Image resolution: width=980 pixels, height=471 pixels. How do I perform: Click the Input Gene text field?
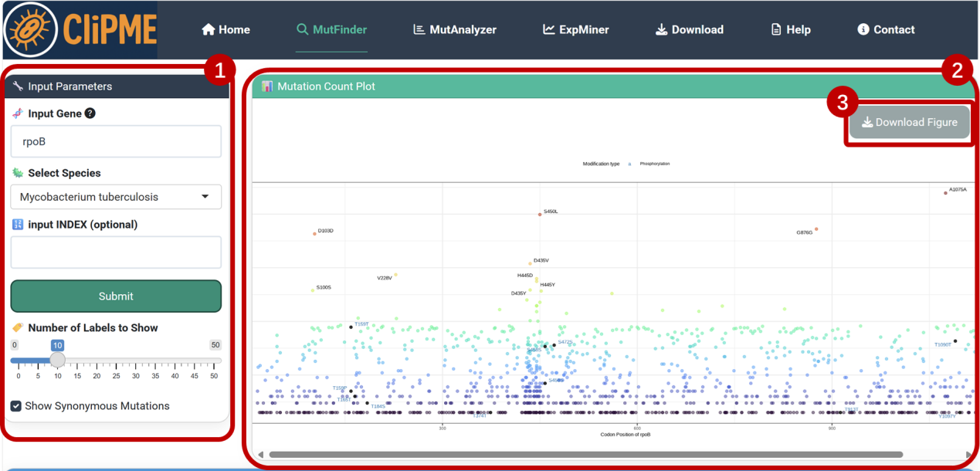(116, 142)
